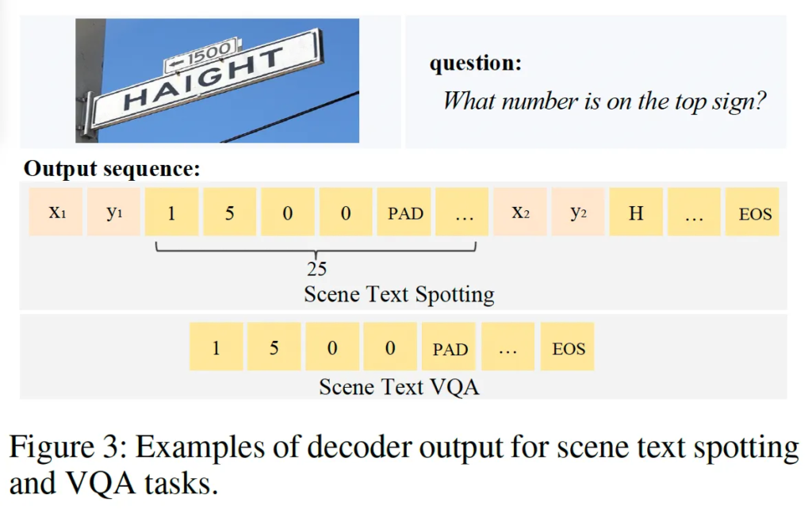Select the y1 token box
Screen dimensions: 812x510
coord(113,213)
